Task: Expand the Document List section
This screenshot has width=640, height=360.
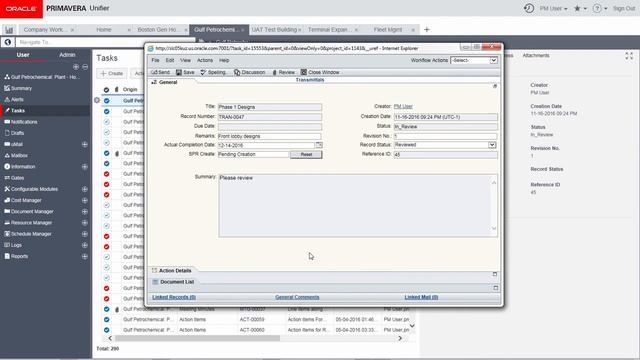Action: pyautogui.click(x=496, y=288)
